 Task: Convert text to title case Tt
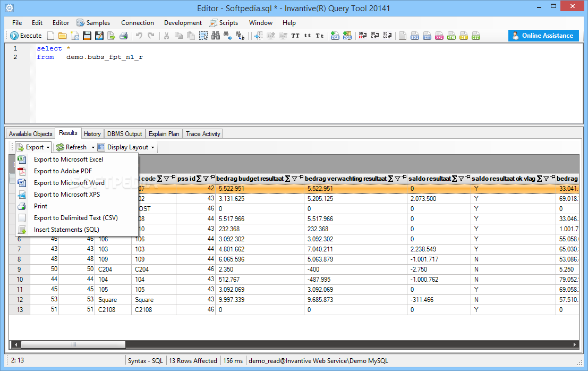click(x=320, y=36)
